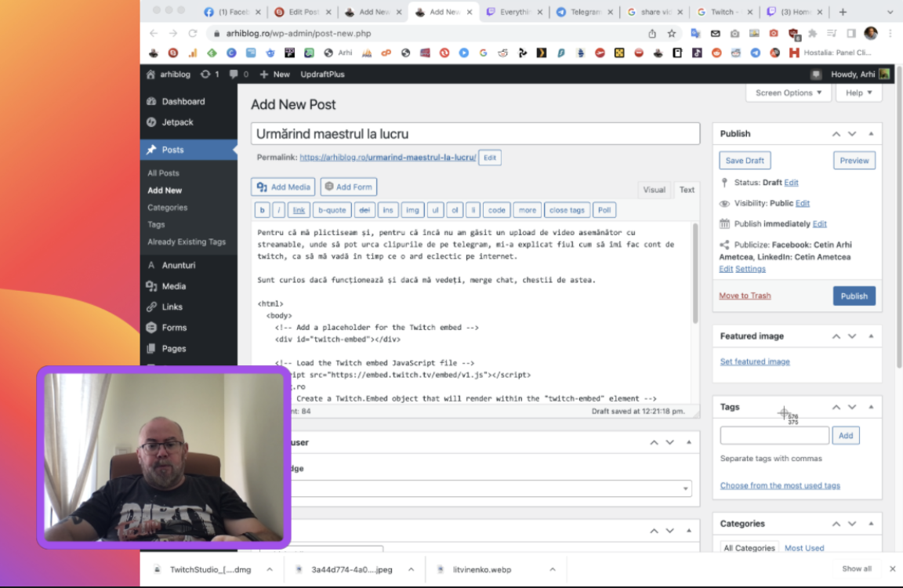
Task: Click the New plus item in admin bar
Action: click(274, 74)
